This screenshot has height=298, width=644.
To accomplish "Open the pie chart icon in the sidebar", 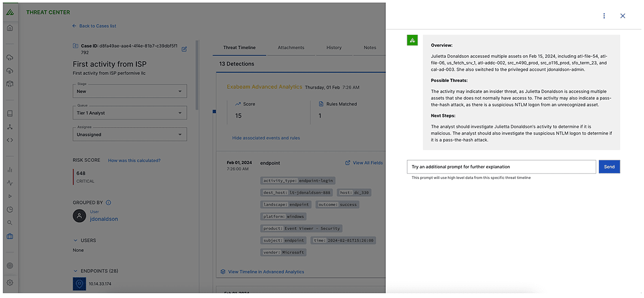I will click(10, 210).
